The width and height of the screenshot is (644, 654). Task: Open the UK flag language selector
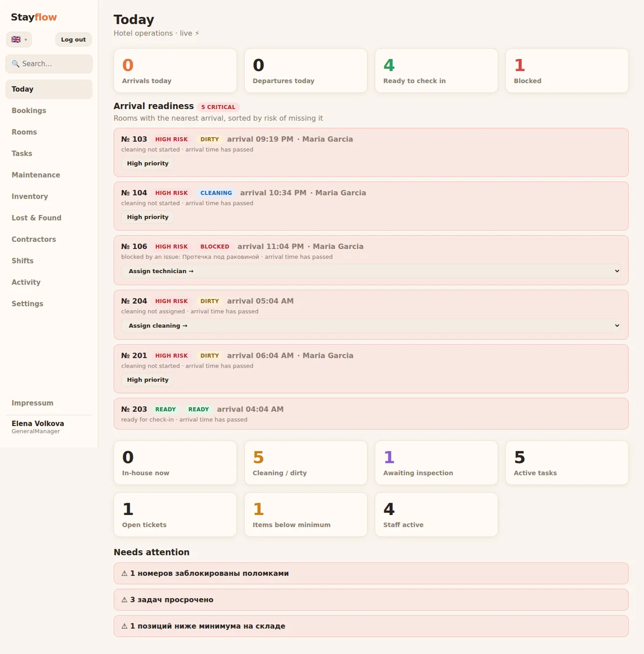(19, 40)
